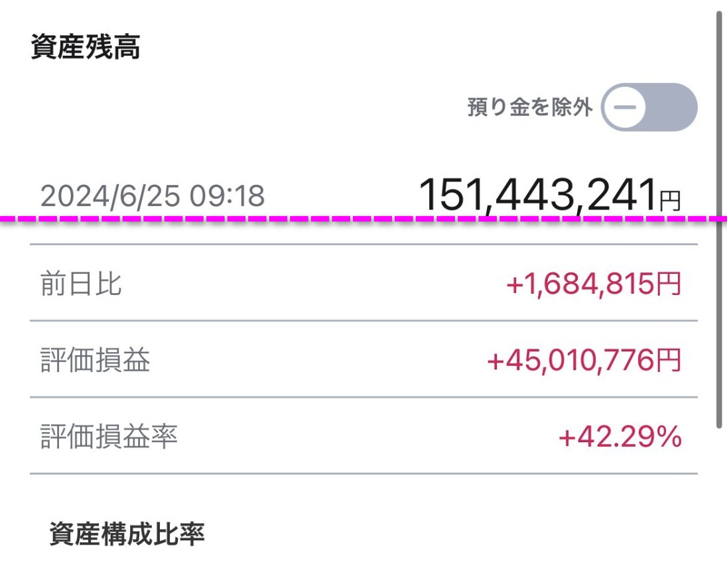Screen dimensions: 727x588
Task: Open the 評価損益率 row
Action: tap(364, 436)
